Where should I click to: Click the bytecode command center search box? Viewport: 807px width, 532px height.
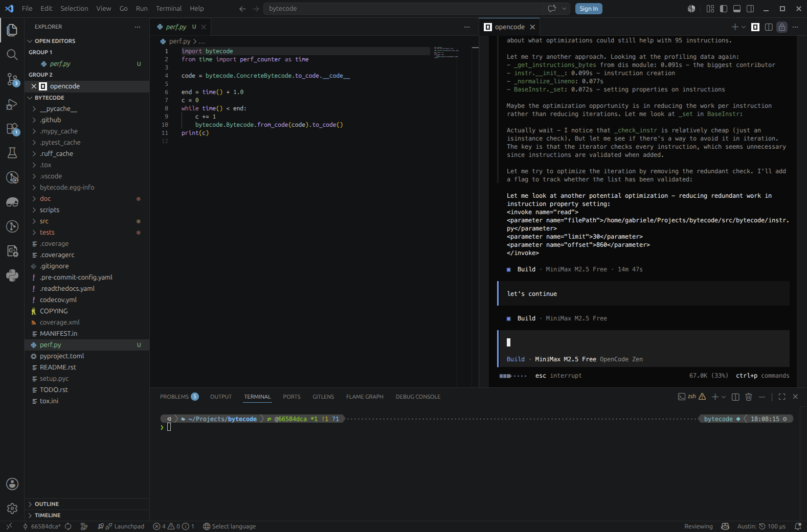click(x=404, y=9)
